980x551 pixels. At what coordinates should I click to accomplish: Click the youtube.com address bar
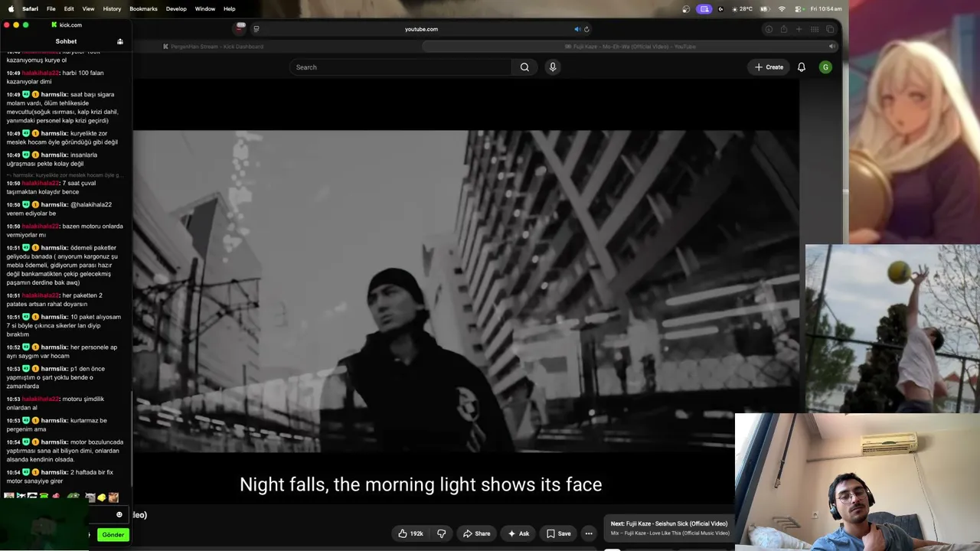421,29
